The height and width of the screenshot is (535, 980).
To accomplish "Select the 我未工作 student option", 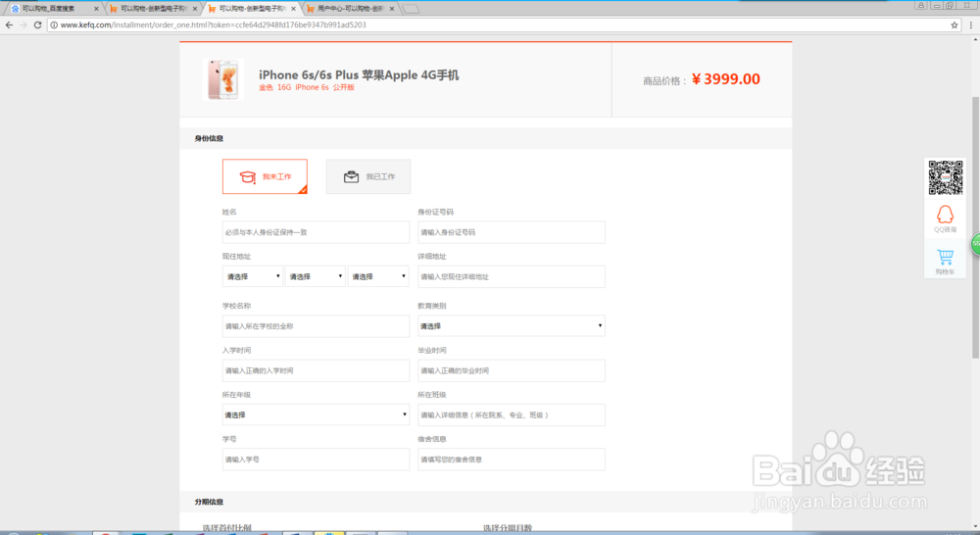I will 265,176.
